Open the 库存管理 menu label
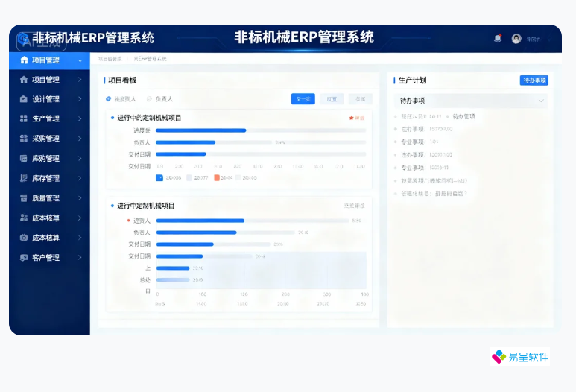This screenshot has width=576, height=392. pos(45,179)
